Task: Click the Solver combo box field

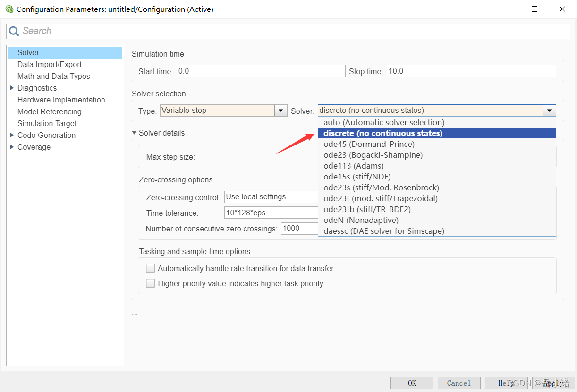Action: click(431, 111)
